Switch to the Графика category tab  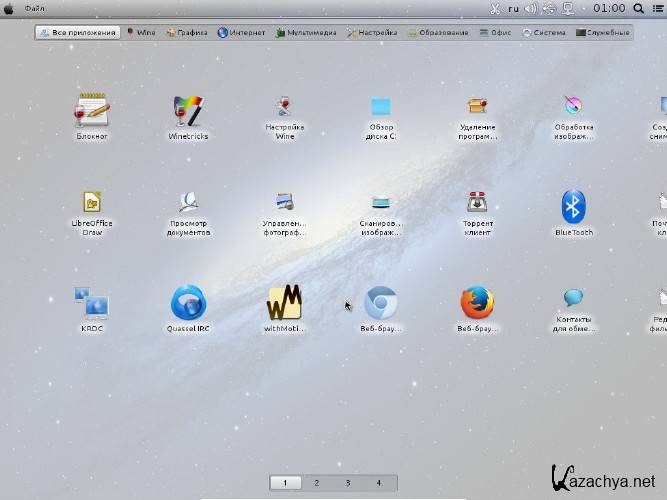tap(186, 33)
